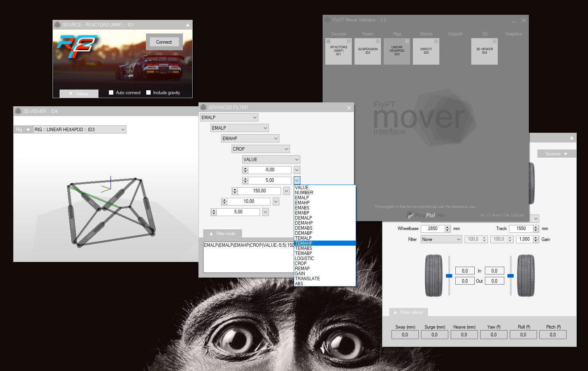Open the 3D VIEWER ID4 tile
The width and height of the screenshot is (588, 371).
coord(484,51)
